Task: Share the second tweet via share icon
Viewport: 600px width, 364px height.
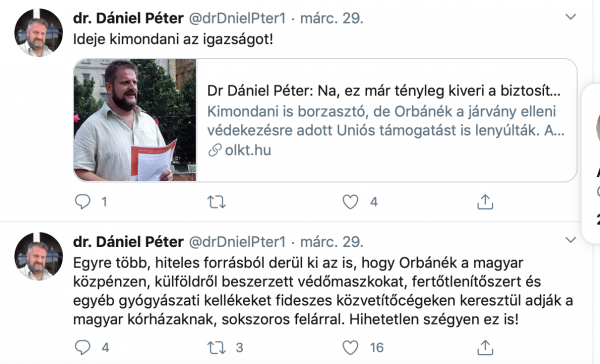Action: pos(485,348)
